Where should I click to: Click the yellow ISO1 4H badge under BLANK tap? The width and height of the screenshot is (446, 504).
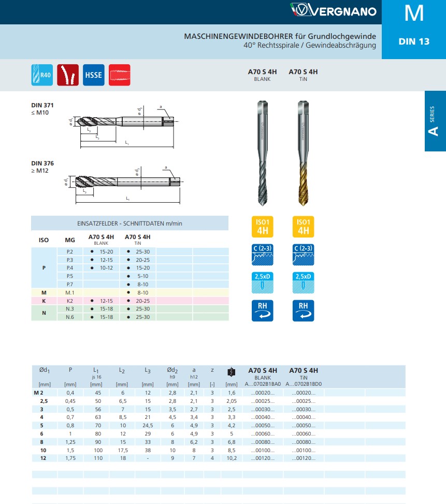pos(262,227)
